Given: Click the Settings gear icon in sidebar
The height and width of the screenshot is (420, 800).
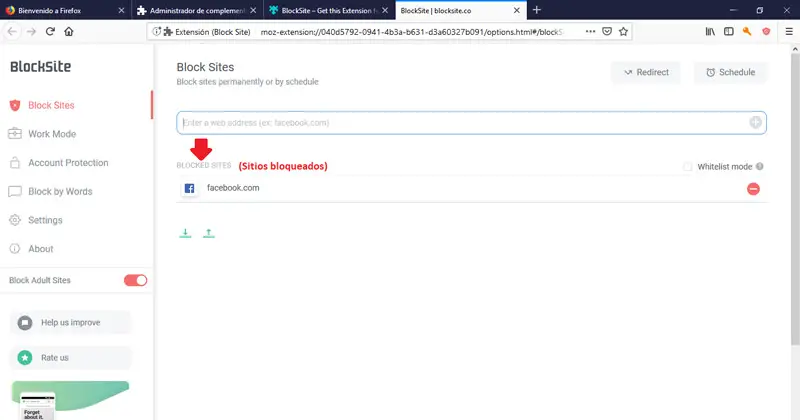Looking at the screenshot, I should (x=15, y=220).
